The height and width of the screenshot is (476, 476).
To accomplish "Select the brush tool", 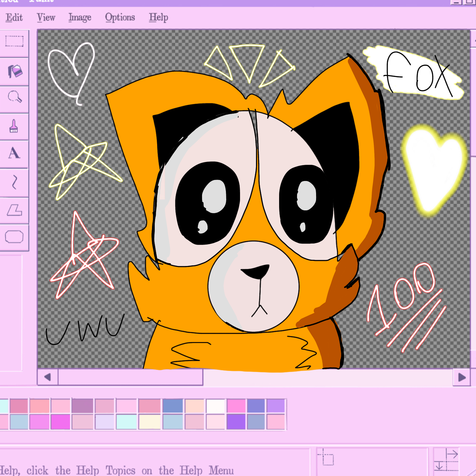I will coord(14,127).
